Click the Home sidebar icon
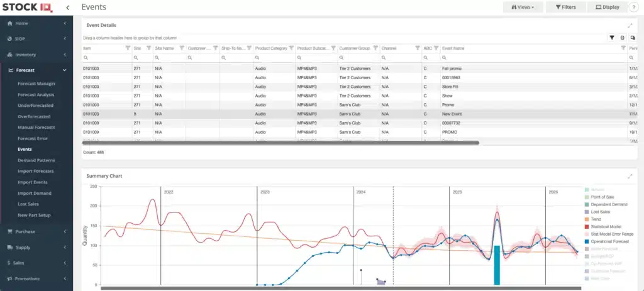Screen dimensions: 644x291 10,23
